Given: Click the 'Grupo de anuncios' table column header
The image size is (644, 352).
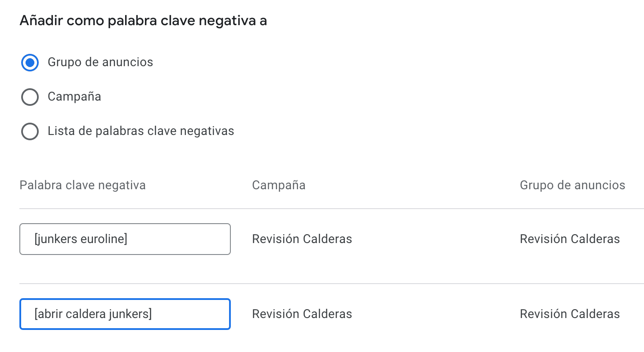Looking at the screenshot, I should tap(572, 185).
